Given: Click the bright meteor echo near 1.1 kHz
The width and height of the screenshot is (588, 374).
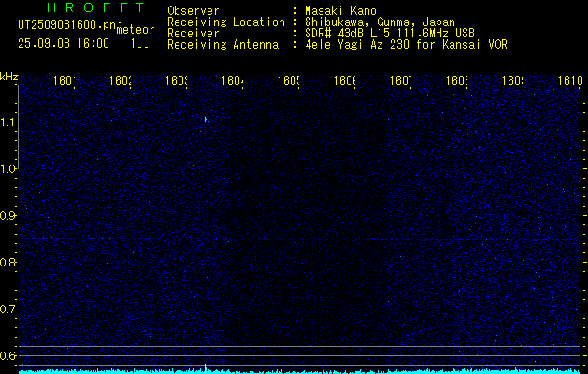Looking at the screenshot, I should [x=206, y=120].
